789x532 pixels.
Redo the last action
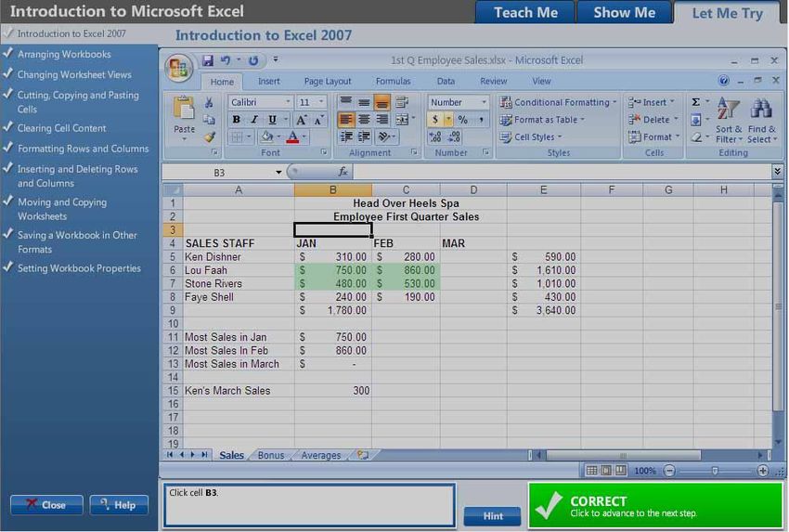tap(253, 60)
